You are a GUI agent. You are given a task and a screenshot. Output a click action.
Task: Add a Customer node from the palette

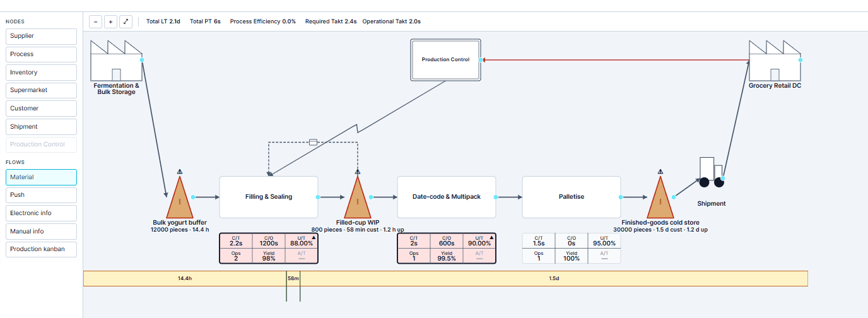tap(41, 109)
